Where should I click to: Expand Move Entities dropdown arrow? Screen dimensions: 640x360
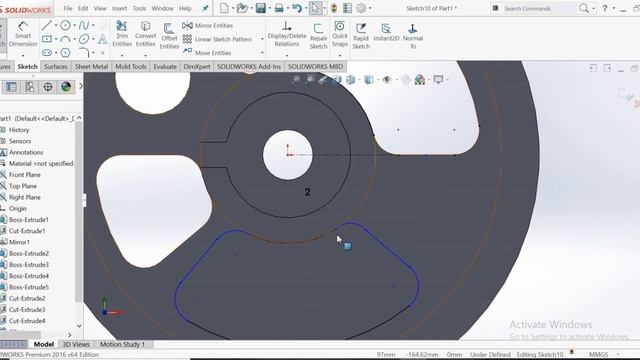pyautogui.click(x=262, y=53)
